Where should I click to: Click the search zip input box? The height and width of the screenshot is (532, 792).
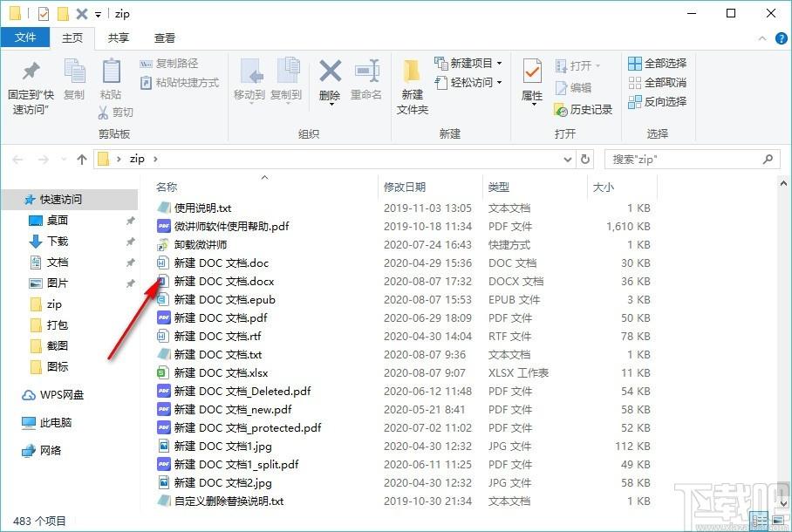(x=680, y=160)
